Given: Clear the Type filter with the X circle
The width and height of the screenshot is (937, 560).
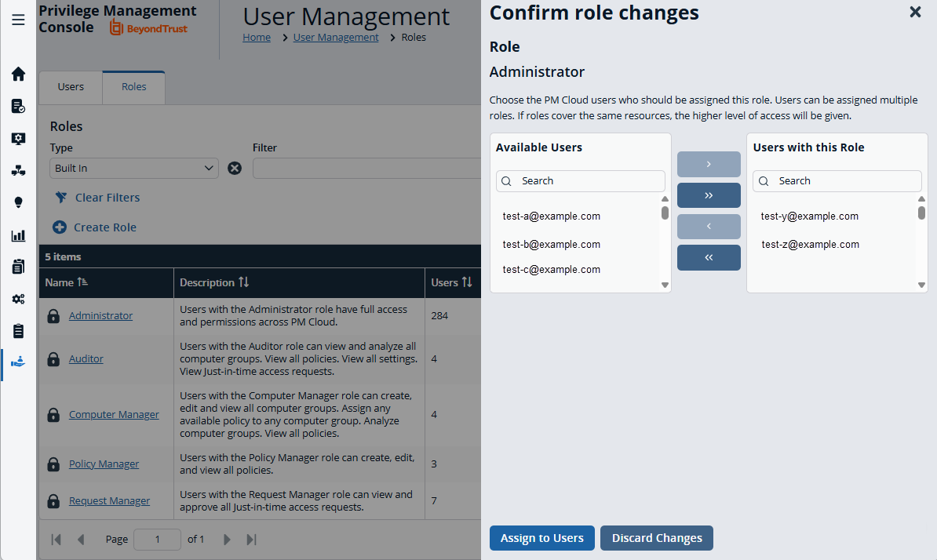Looking at the screenshot, I should pyautogui.click(x=235, y=168).
